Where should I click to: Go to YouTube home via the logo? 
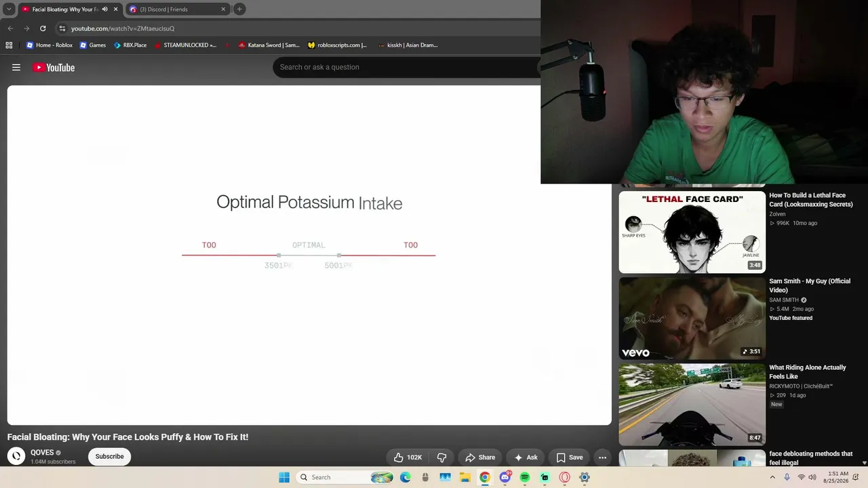(x=54, y=67)
